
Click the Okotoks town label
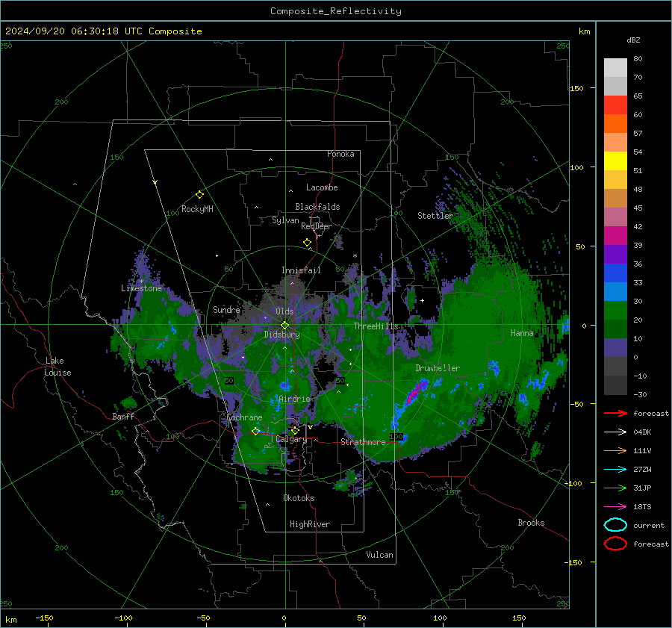[x=299, y=498]
